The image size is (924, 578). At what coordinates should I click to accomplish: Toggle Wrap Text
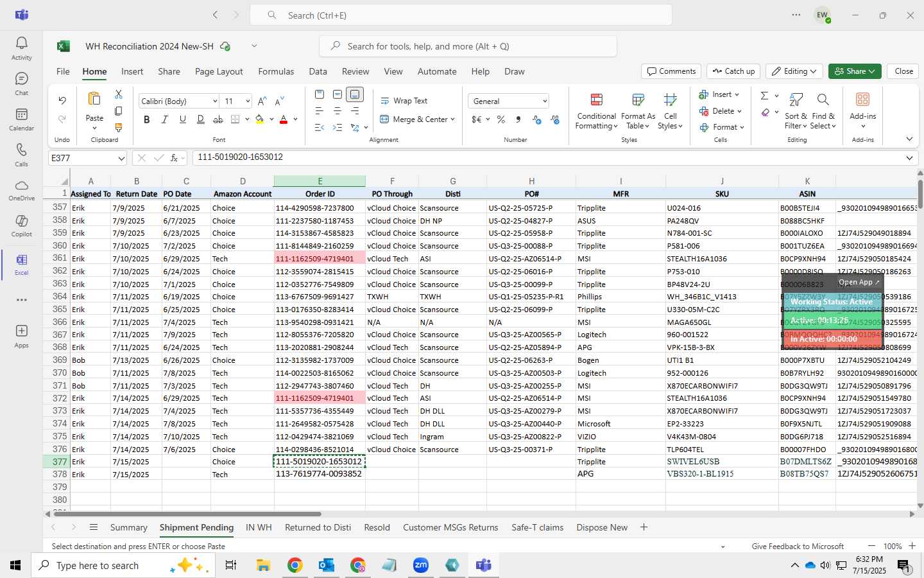(x=404, y=101)
